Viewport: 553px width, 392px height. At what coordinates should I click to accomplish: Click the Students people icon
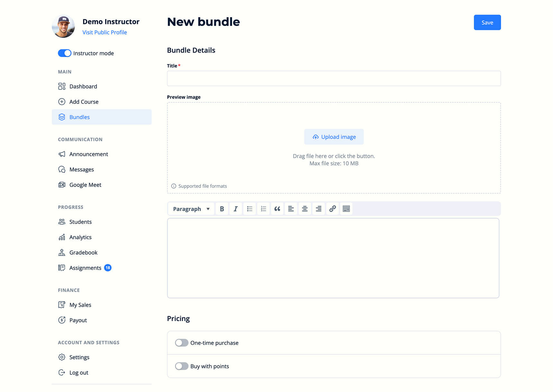62,222
